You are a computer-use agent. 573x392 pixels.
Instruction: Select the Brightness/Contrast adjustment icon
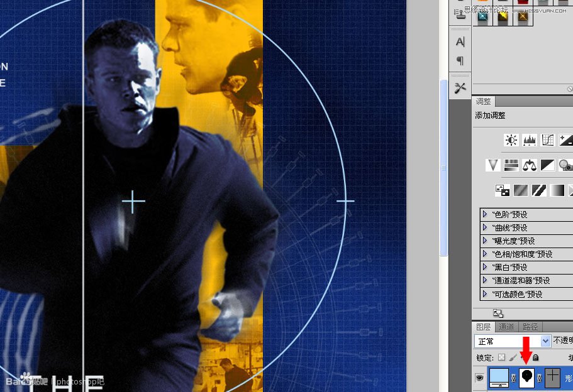pyautogui.click(x=511, y=139)
